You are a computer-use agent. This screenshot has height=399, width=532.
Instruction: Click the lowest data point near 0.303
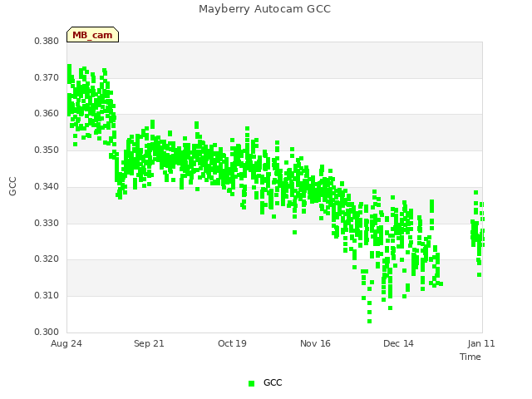pos(369,322)
